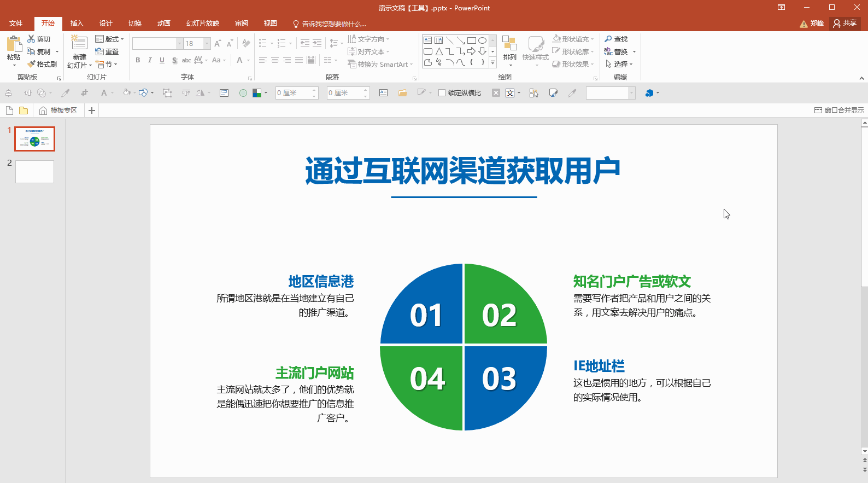Decrease list indent level icon
The height and width of the screenshot is (483, 868).
click(x=305, y=43)
